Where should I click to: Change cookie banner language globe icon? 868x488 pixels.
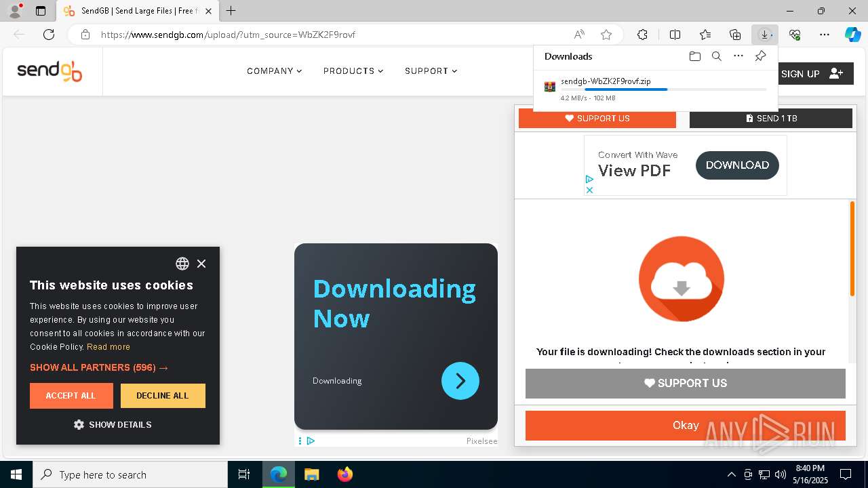182,264
